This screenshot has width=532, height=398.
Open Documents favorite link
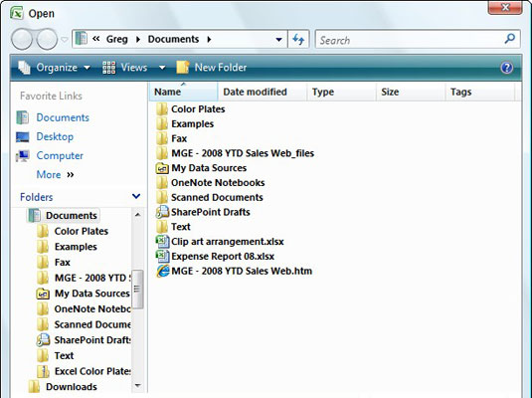[x=63, y=117]
